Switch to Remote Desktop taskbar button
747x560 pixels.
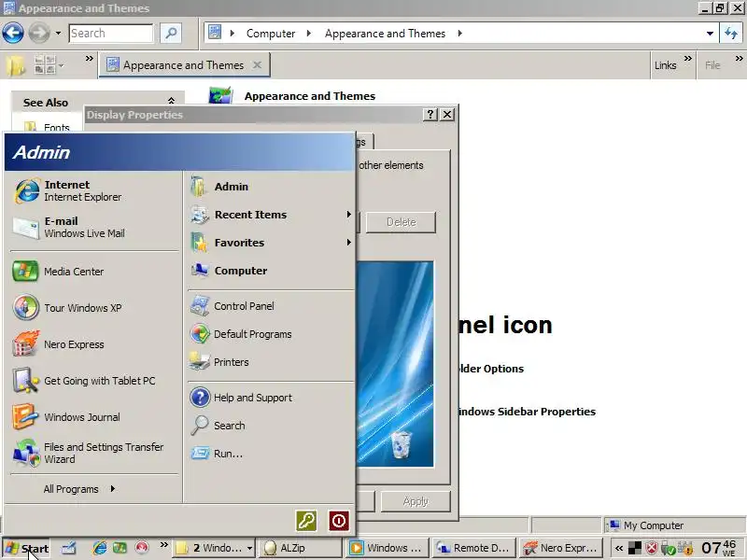[x=473, y=548]
